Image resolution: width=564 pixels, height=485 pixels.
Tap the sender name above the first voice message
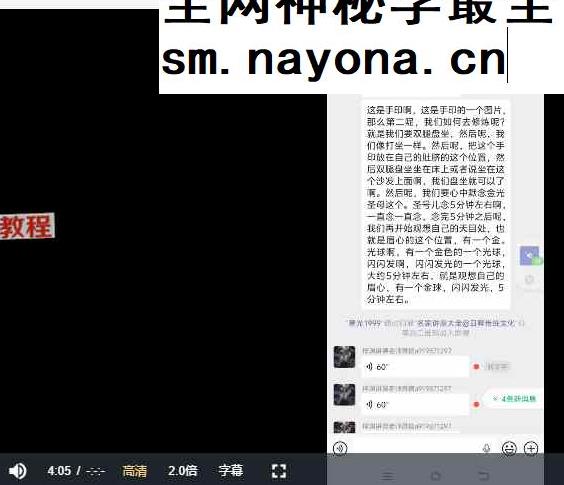tap(407, 350)
